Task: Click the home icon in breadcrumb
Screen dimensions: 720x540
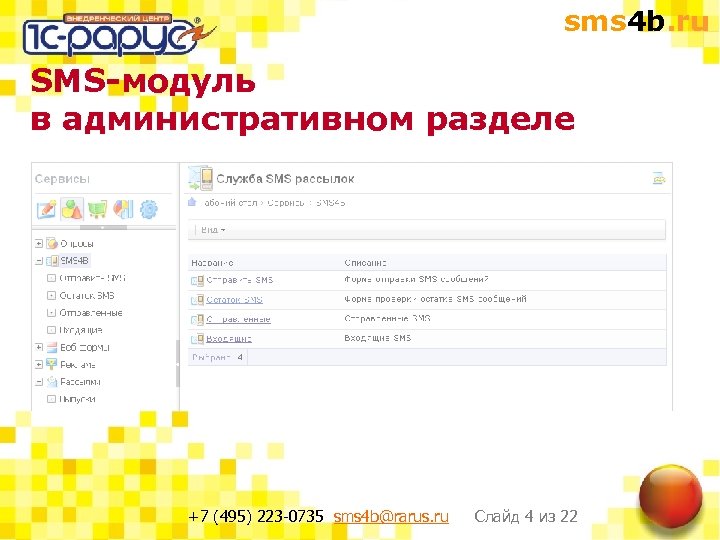Action: (x=192, y=202)
